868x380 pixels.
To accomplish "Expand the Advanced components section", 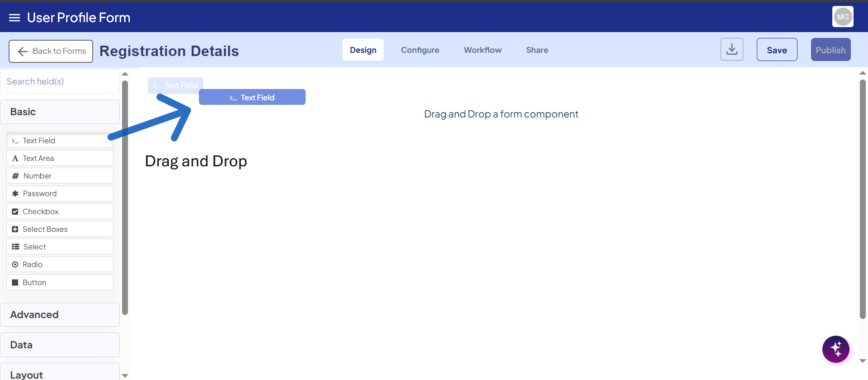I will (x=60, y=314).
